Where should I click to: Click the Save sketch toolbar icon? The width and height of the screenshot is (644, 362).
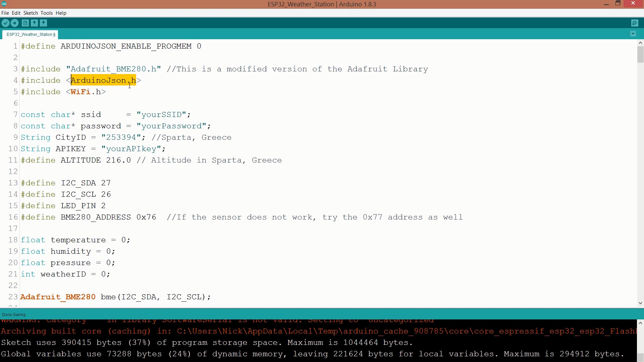(44, 23)
